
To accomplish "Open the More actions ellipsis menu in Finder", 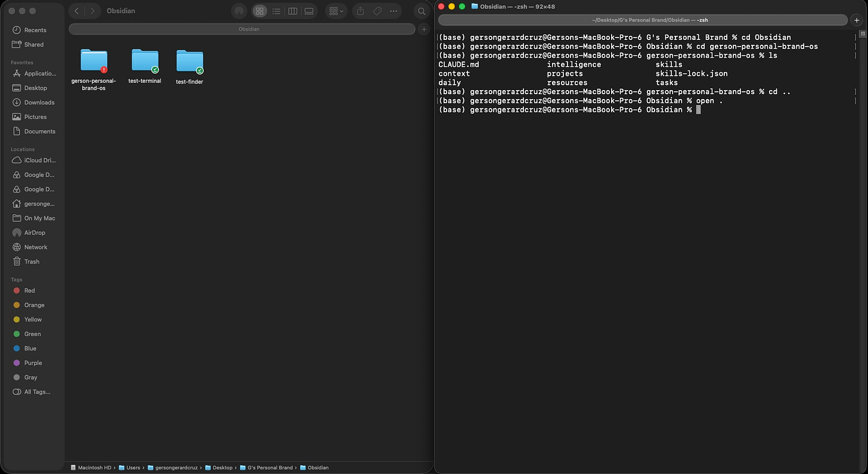I will 393,11.
